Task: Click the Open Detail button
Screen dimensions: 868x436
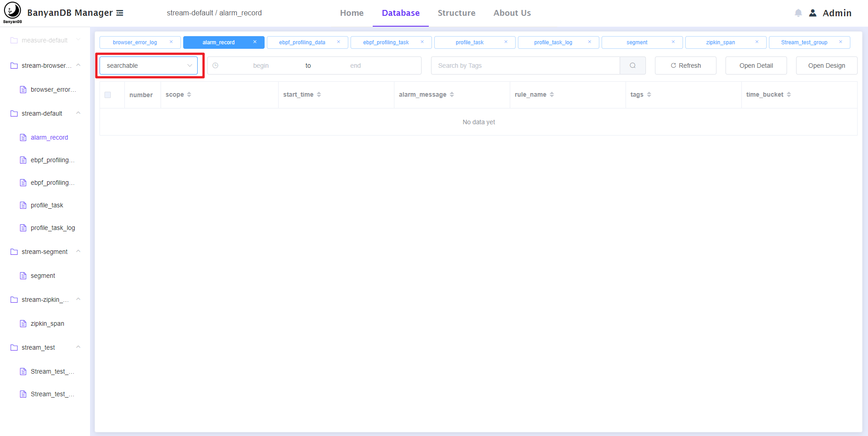Action: [756, 66]
